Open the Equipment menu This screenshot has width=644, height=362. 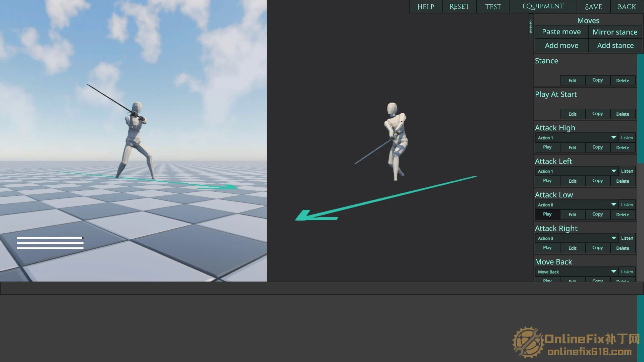[543, 7]
